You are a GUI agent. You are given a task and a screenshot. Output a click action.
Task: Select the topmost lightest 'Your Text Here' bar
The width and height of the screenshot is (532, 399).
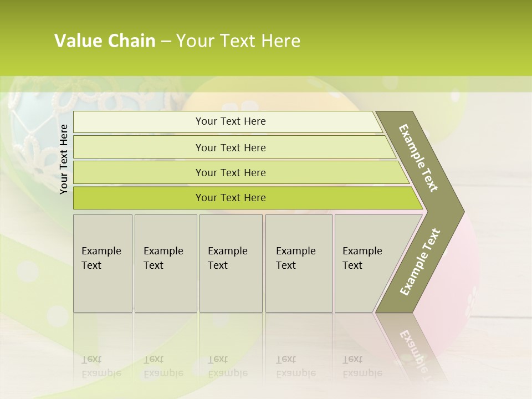pos(231,121)
